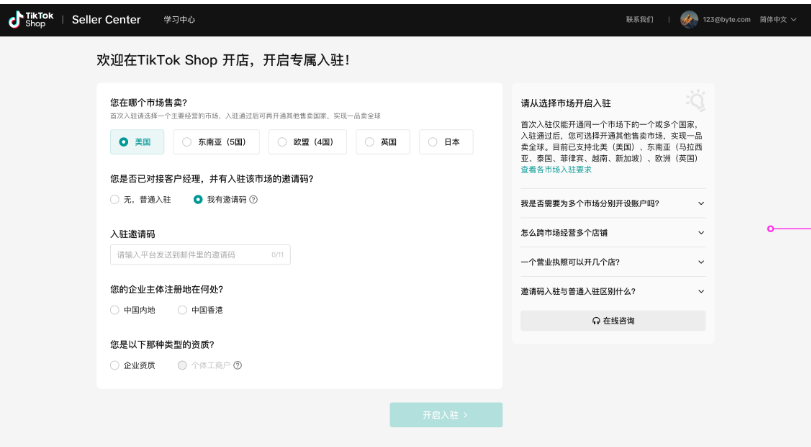Choose 无, 普通入驻 radio option
The width and height of the screenshot is (811, 447).
coord(141,200)
